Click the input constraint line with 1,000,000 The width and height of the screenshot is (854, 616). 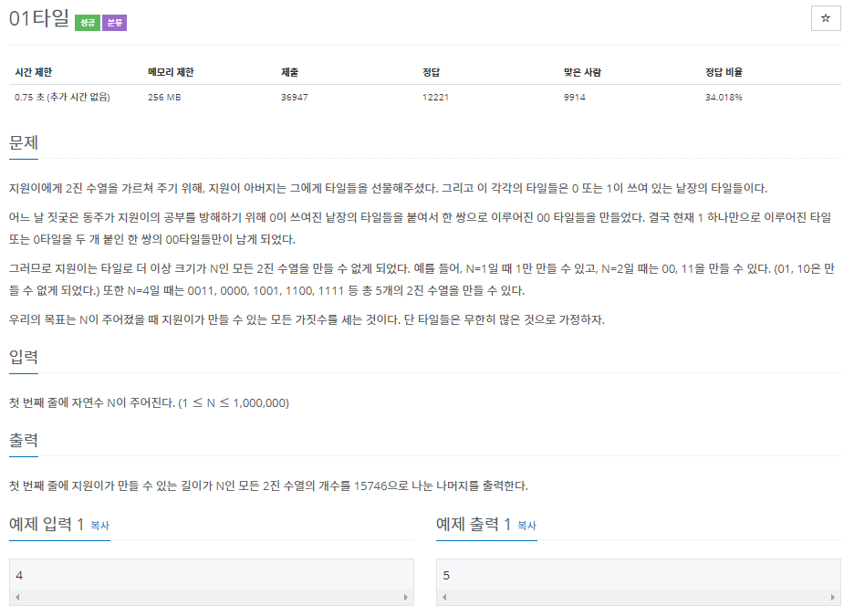click(x=149, y=403)
